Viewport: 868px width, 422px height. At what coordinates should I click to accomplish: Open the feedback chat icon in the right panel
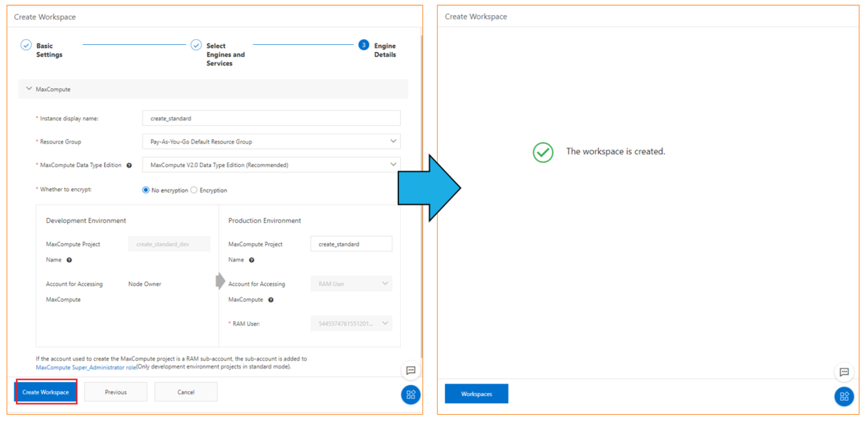(844, 372)
